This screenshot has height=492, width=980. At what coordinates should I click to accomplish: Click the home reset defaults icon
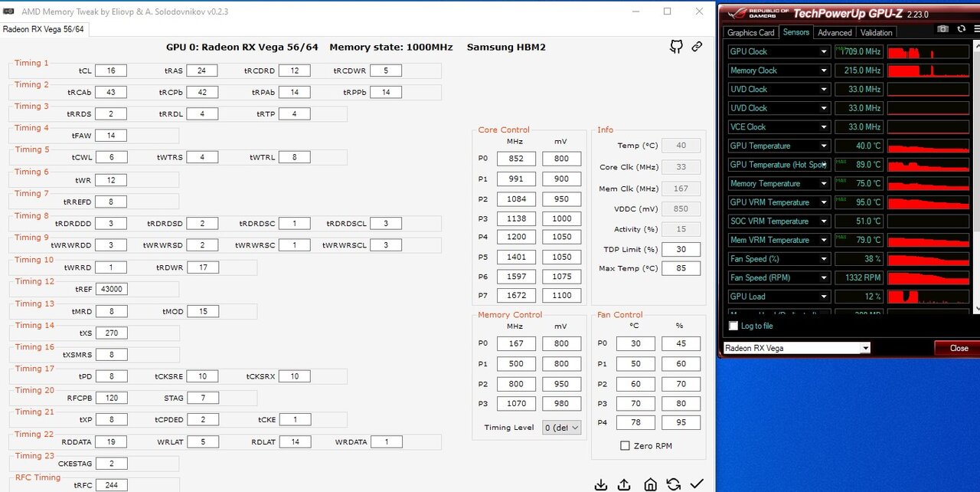click(x=650, y=484)
